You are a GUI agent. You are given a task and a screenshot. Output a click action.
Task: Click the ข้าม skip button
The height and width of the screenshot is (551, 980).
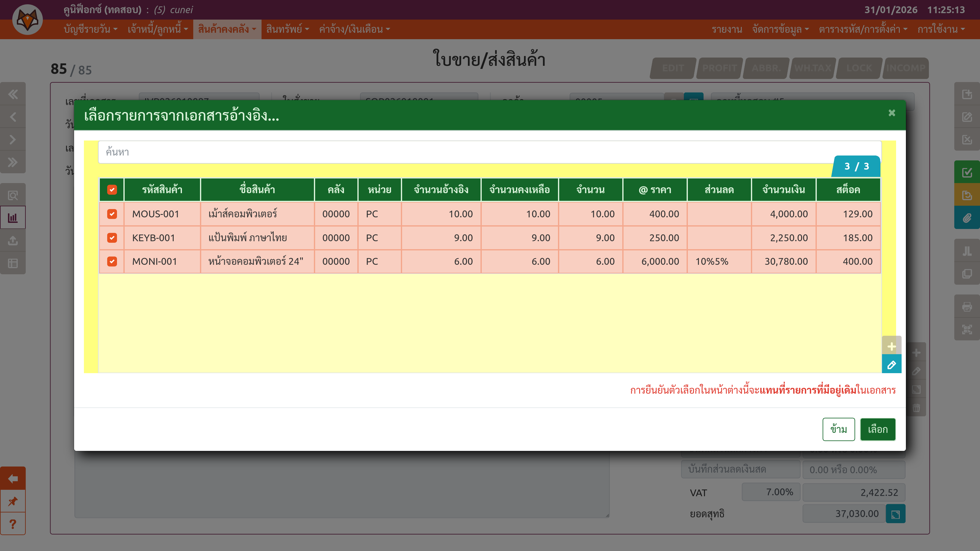(838, 429)
